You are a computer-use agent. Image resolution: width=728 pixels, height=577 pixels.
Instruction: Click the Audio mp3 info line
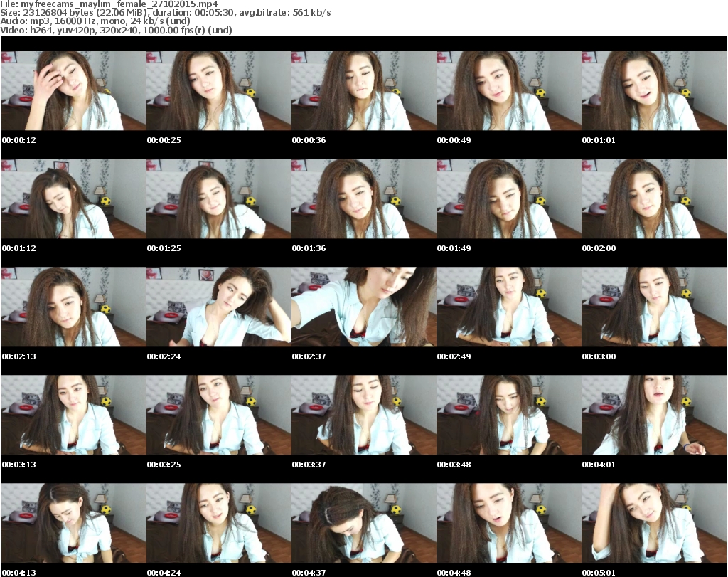(95, 21)
